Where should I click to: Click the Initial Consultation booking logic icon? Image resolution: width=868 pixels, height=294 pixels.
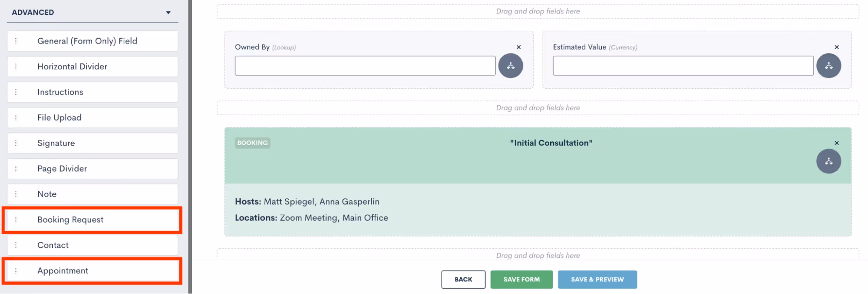coord(828,161)
